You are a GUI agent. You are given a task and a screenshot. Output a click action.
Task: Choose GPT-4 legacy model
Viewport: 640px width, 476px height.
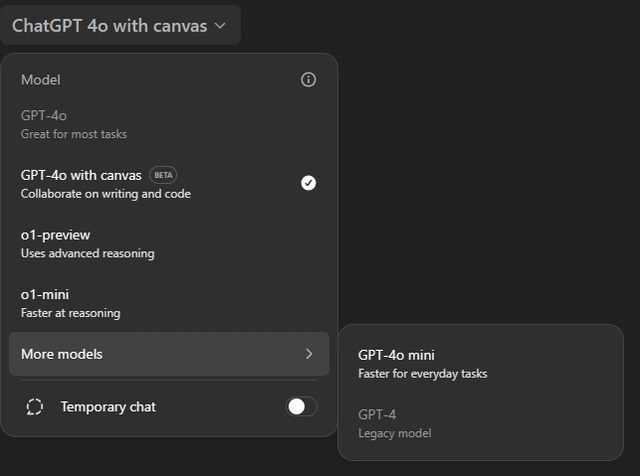pos(480,423)
